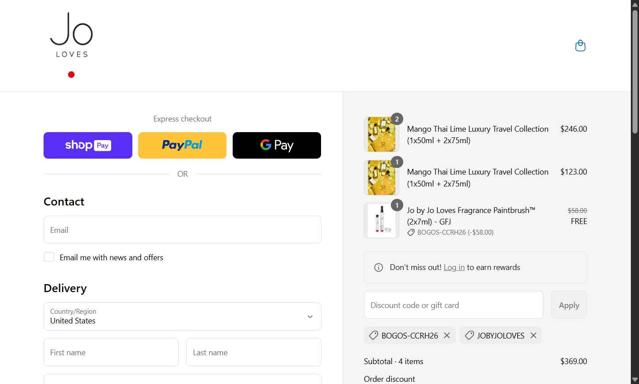Screen dimensions: 639x384
Task: Click the Contact heading
Action: 64,202
